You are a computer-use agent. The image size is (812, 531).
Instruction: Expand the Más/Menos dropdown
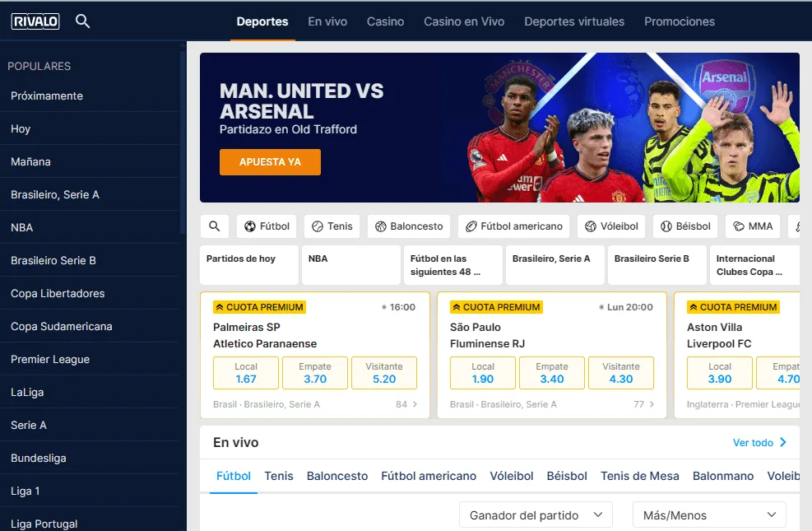coord(709,515)
